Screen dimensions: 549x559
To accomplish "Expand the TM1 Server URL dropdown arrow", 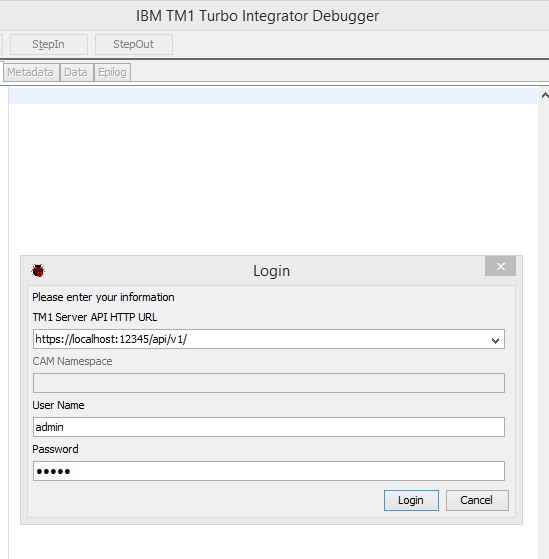I will (495, 340).
